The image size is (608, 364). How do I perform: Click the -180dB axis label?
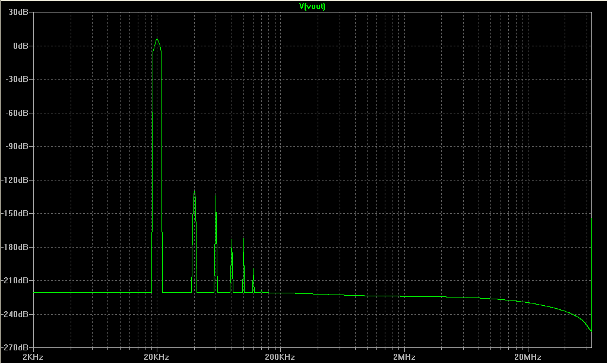(15, 248)
